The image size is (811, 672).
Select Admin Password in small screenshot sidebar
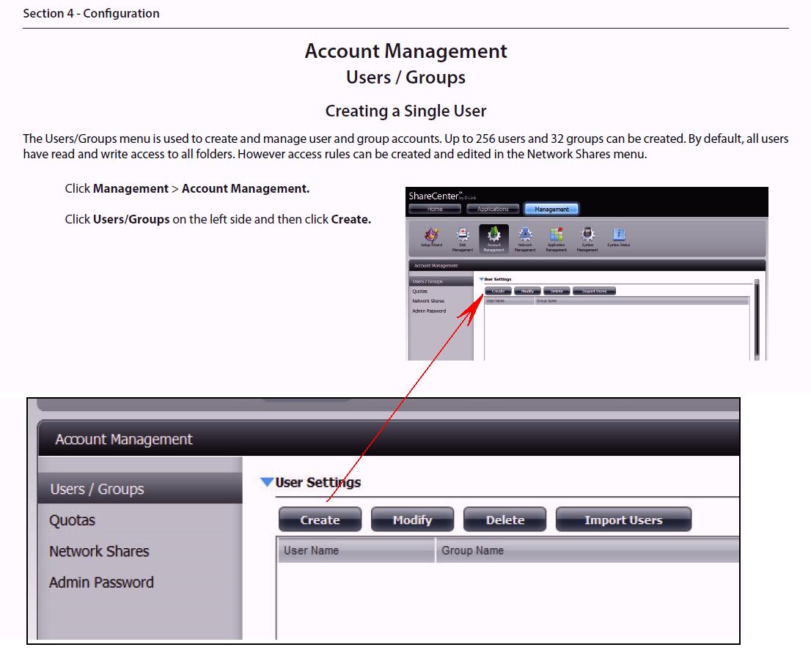[x=429, y=311]
